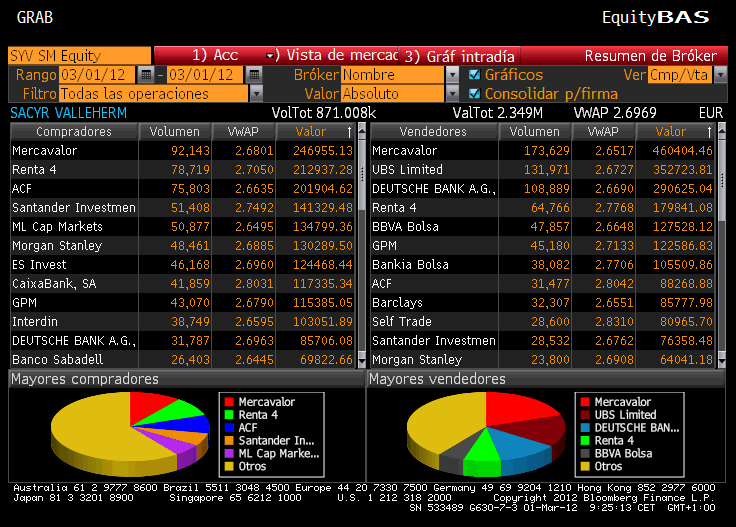Select CaixaBank, SA buyer row
This screenshot has height=527, width=736.
[x=183, y=283]
